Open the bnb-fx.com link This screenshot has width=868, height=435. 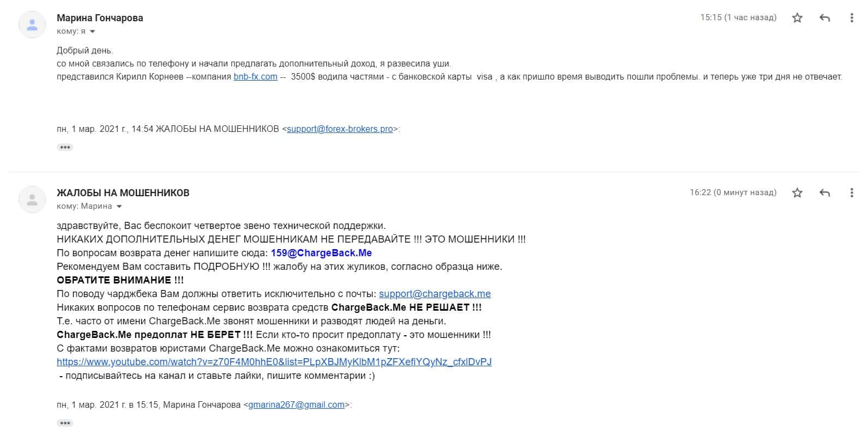255,77
